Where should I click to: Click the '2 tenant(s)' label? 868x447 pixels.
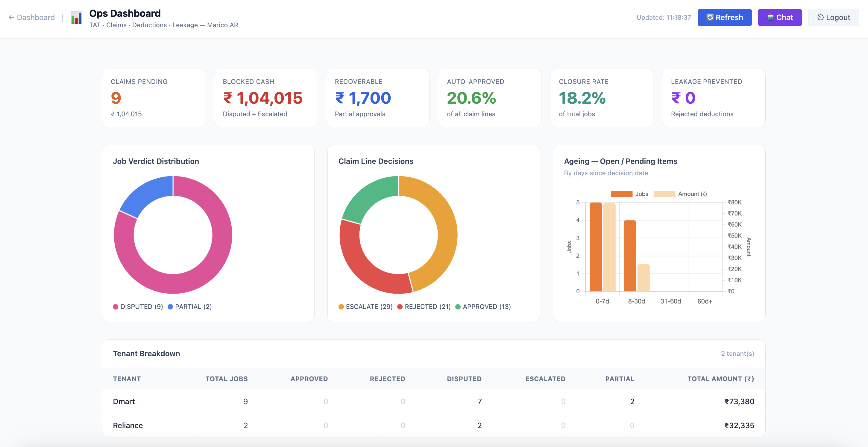click(x=737, y=353)
